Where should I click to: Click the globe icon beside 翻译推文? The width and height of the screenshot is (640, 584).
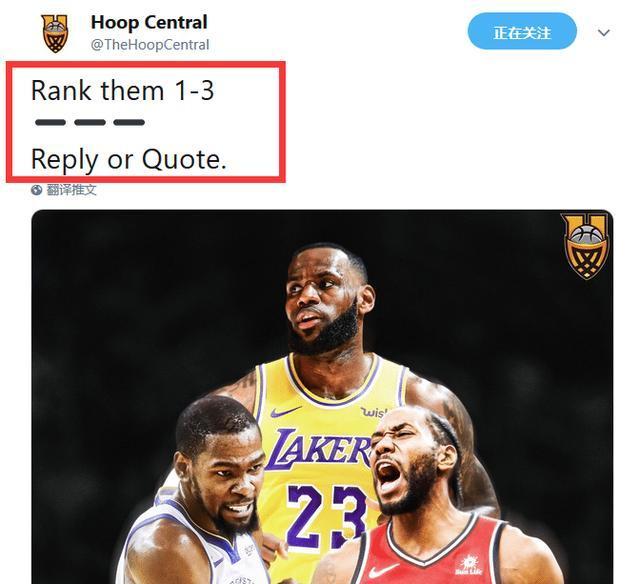[37, 190]
